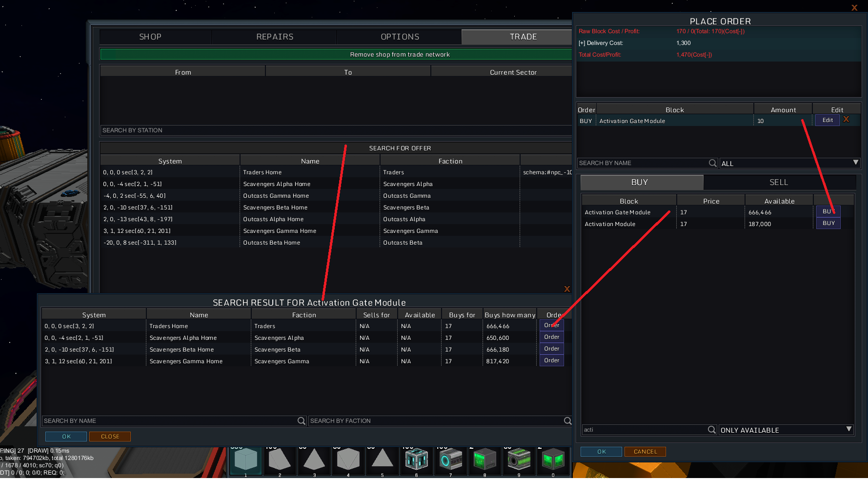Select the green computer block in hotbar slot 8

pos(484,460)
